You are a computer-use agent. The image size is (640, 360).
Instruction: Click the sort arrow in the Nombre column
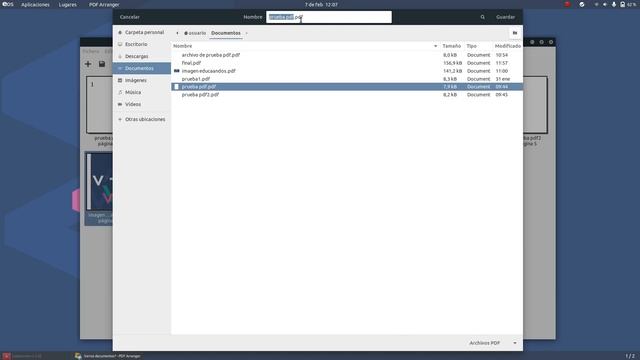point(436,46)
